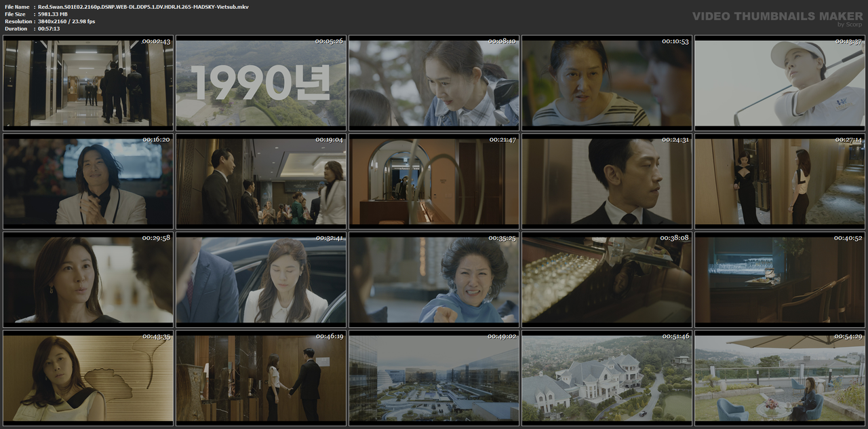Click the 00:24:31 timestamp label
This screenshot has height=429, width=868.
point(675,140)
